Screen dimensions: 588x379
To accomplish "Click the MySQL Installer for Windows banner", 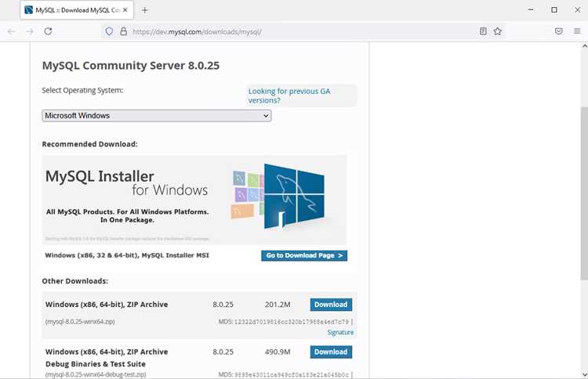I will (194, 200).
